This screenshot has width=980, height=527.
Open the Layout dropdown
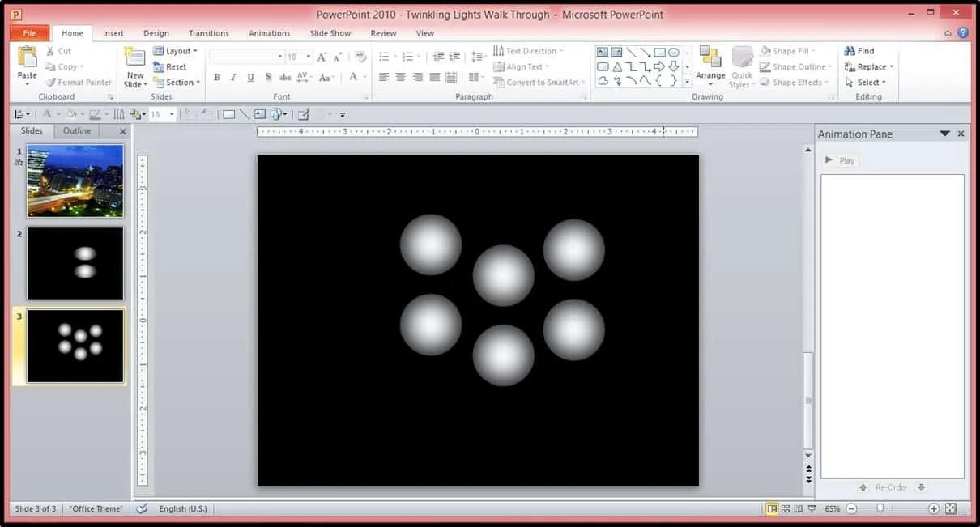tap(176, 51)
